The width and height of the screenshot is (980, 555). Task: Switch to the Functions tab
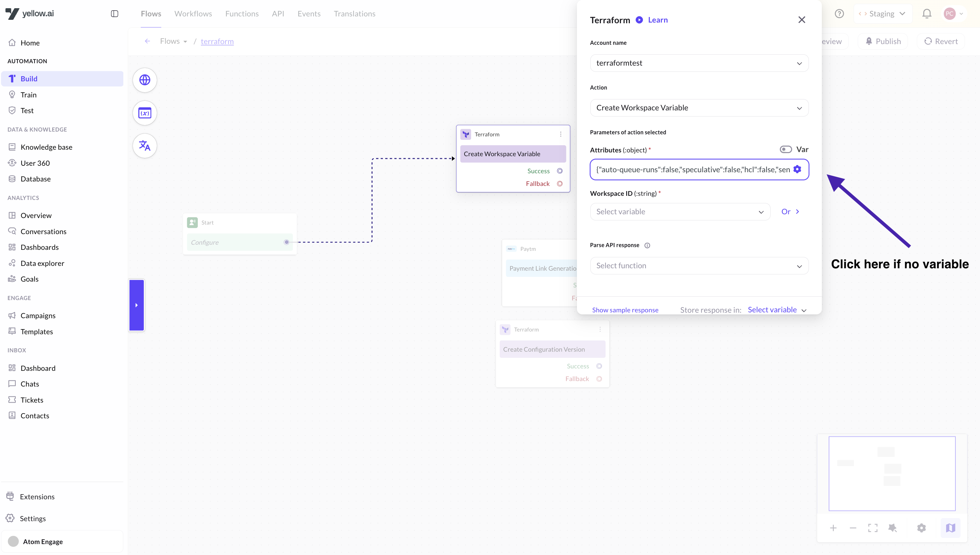242,14
